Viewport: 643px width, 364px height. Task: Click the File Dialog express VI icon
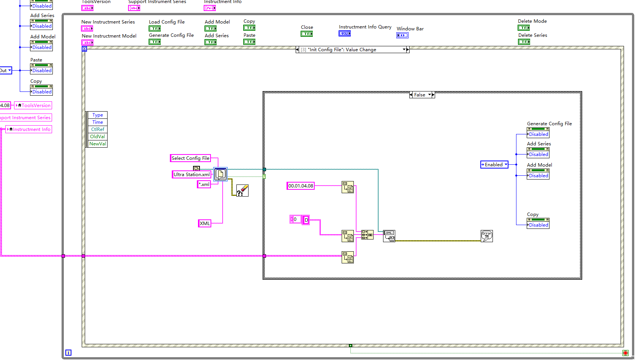click(x=220, y=174)
